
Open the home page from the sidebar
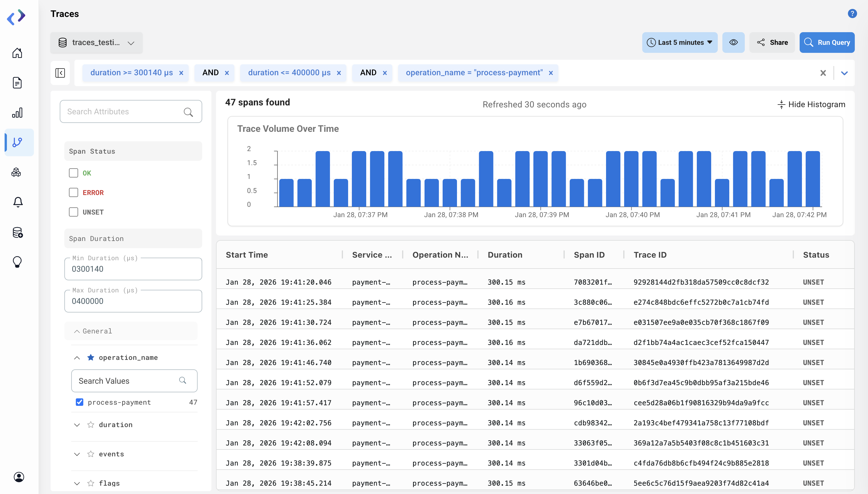point(17,53)
